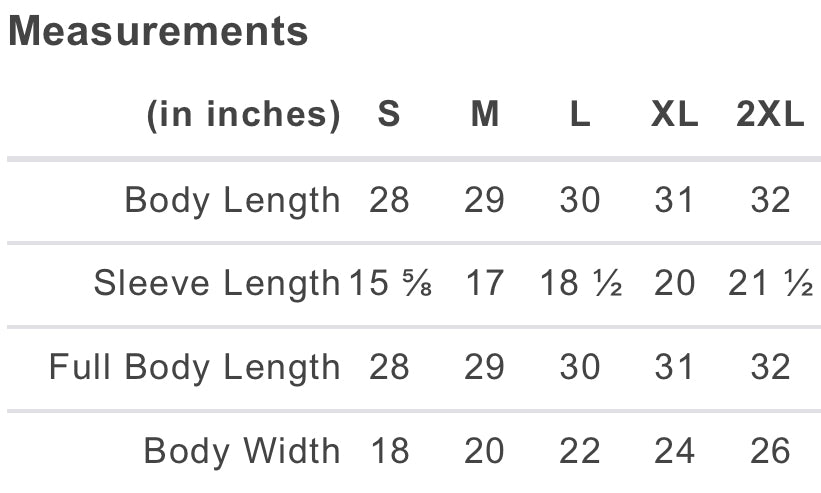821x493 pixels.
Task: Select the M size column header
Action: (x=485, y=115)
